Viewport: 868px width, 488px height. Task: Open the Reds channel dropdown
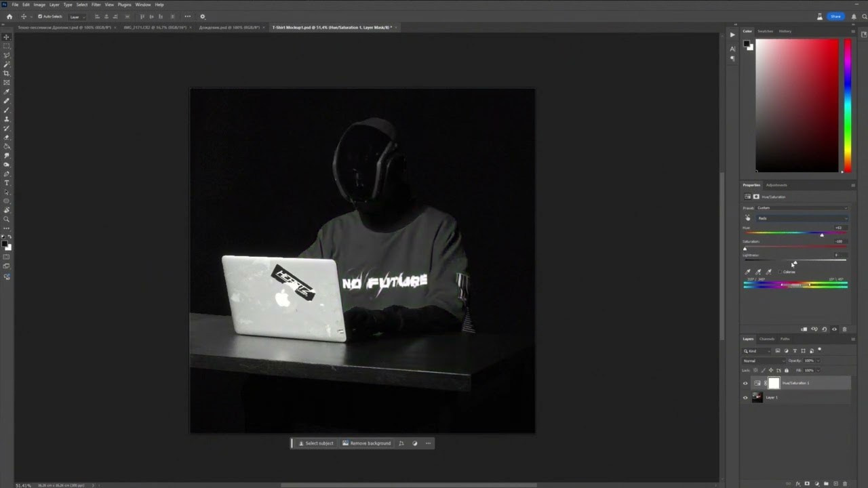(x=802, y=218)
